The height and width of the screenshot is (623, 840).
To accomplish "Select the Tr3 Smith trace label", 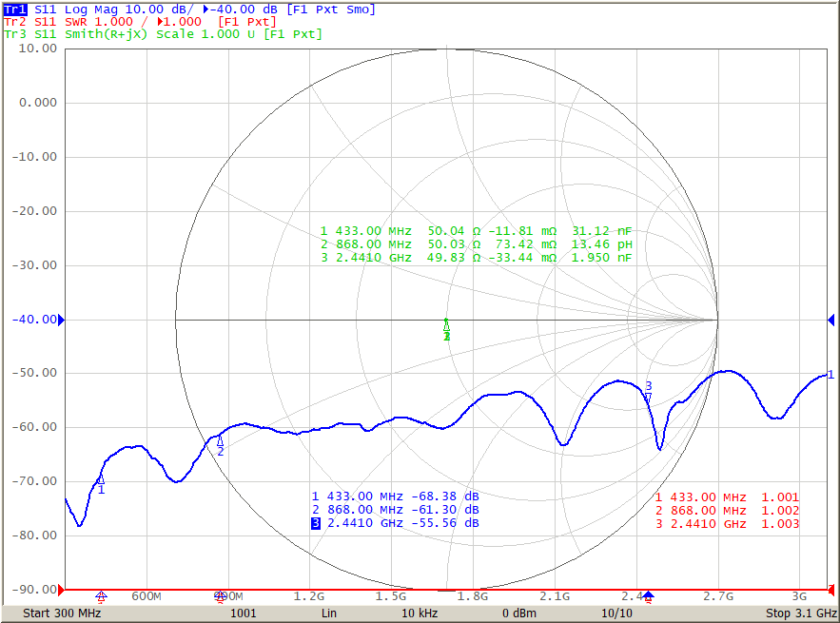I will [13, 35].
